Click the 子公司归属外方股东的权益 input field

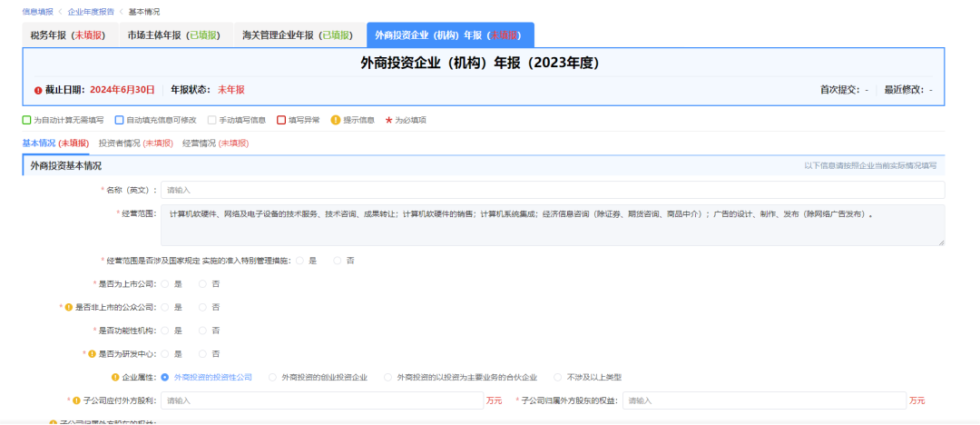(764, 400)
